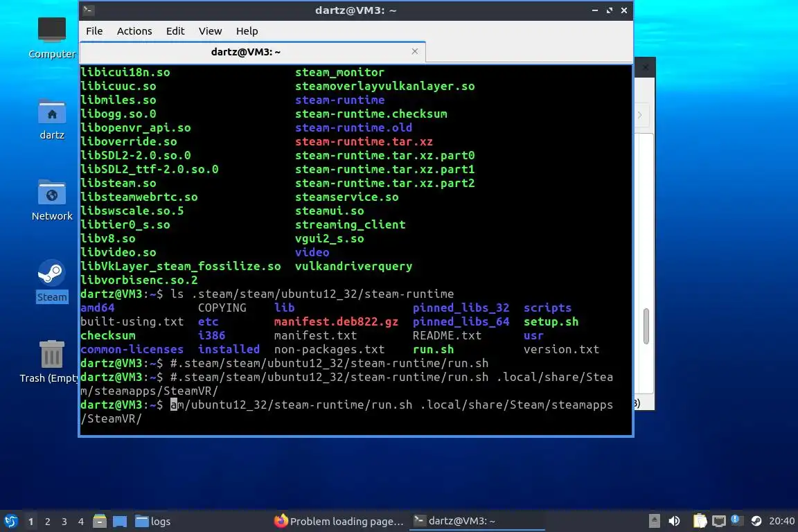Open the View menu

click(x=210, y=31)
